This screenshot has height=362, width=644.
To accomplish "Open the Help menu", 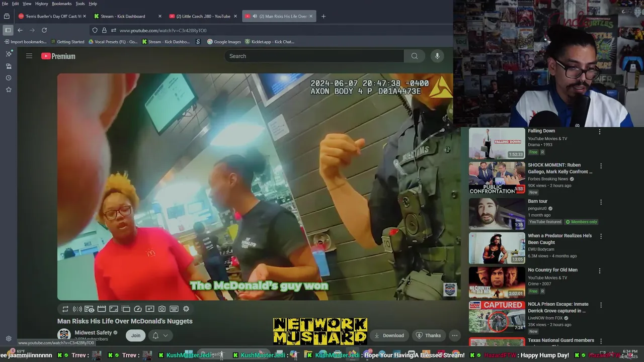I will (x=93, y=4).
